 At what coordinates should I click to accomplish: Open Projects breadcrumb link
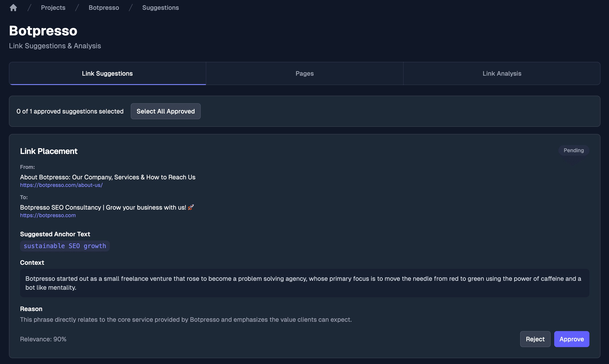pyautogui.click(x=53, y=8)
